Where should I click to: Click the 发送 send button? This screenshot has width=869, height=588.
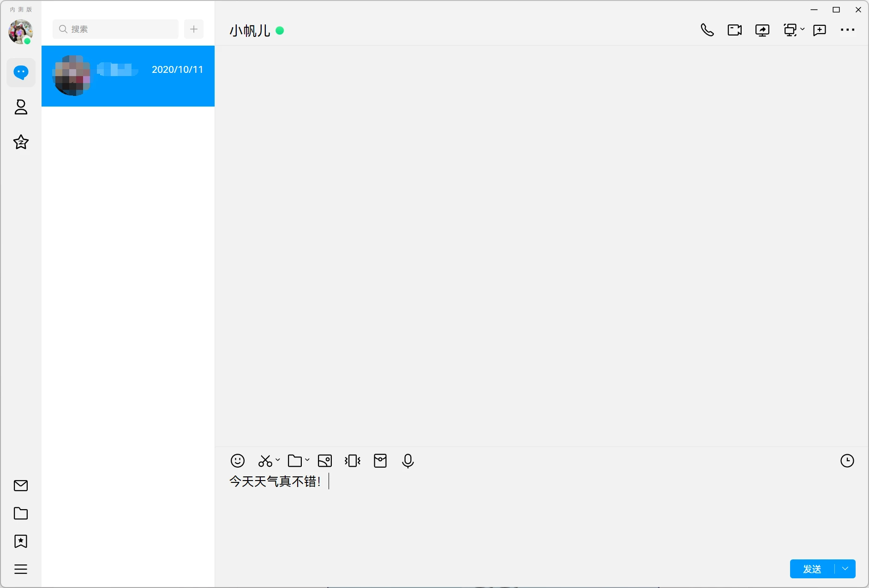[x=812, y=569]
